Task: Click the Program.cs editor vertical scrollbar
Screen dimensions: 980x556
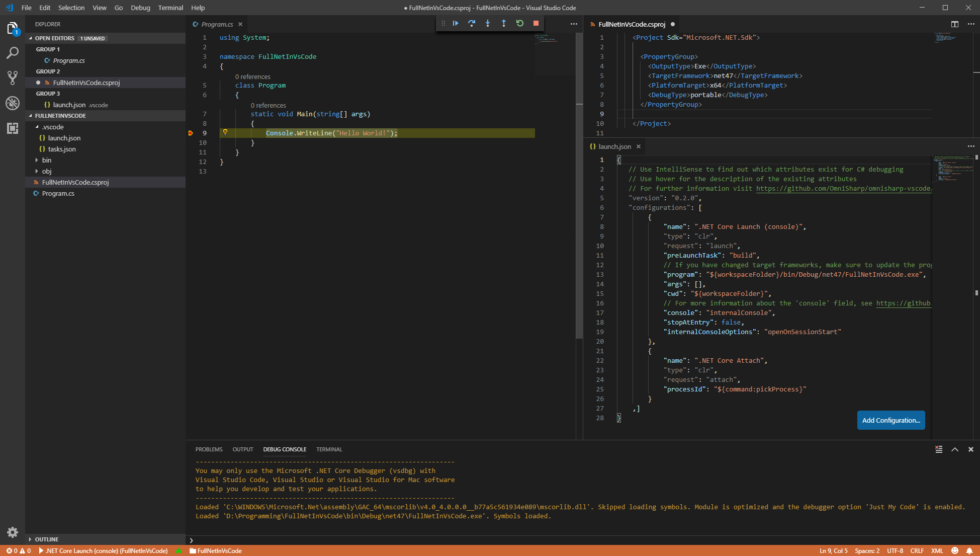Action: (x=579, y=201)
